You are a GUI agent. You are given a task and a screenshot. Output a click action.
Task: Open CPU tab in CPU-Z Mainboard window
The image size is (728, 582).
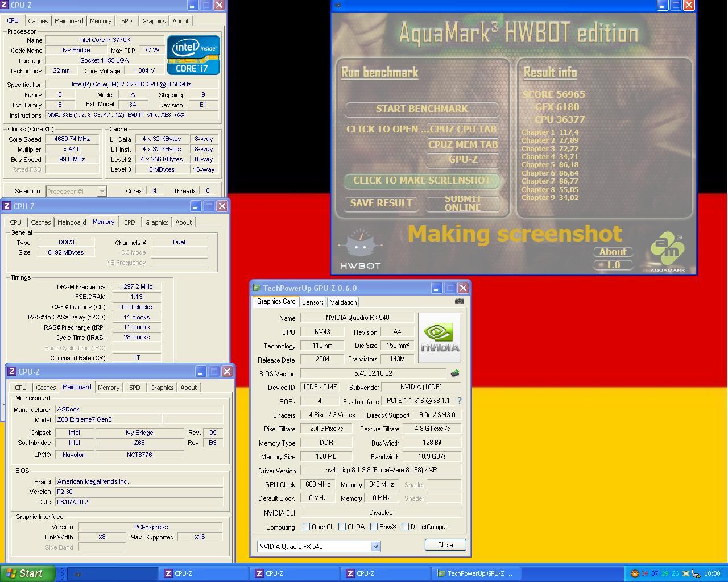[21, 388]
